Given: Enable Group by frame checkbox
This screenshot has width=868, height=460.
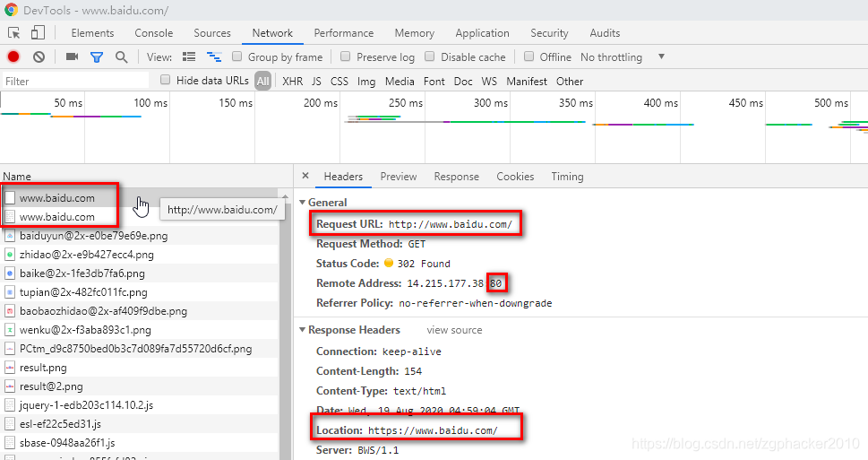Looking at the screenshot, I should tap(236, 56).
